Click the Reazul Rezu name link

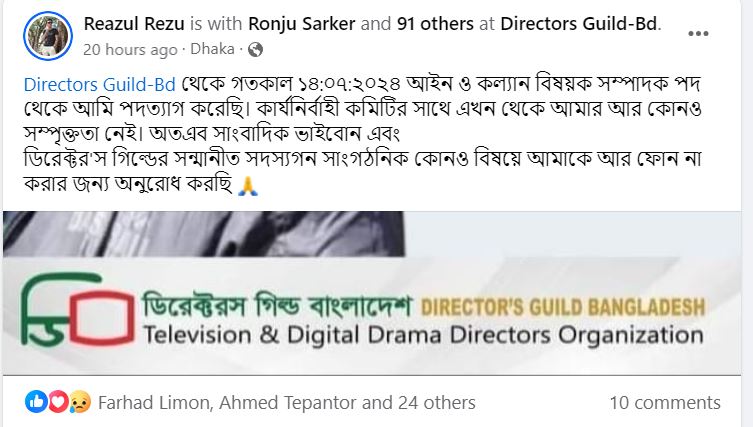click(134, 24)
